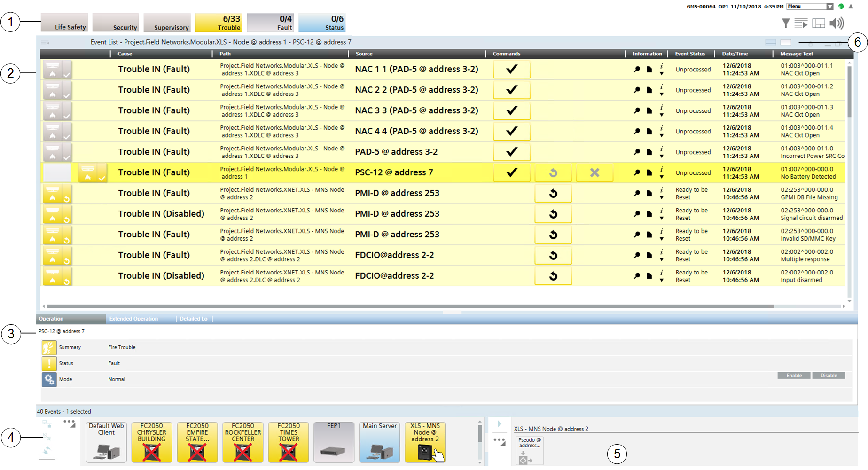The height and width of the screenshot is (470, 868).
Task: Acknowledge the NAC 1 1 event checkmark
Action: [511, 69]
